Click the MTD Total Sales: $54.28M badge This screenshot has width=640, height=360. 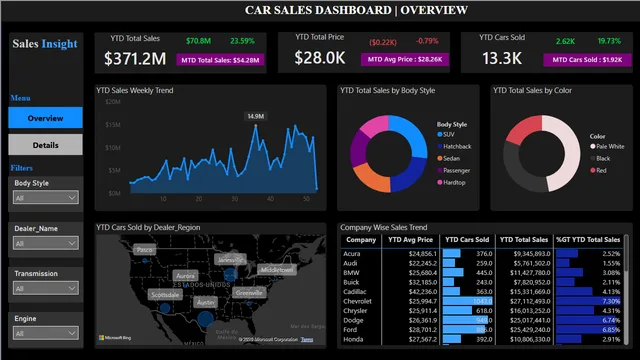point(220,60)
